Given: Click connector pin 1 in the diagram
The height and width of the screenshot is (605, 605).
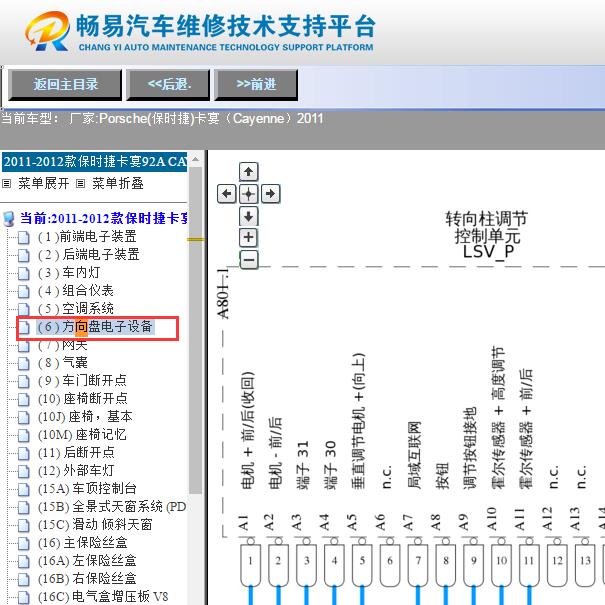Looking at the screenshot, I should pos(250,563).
